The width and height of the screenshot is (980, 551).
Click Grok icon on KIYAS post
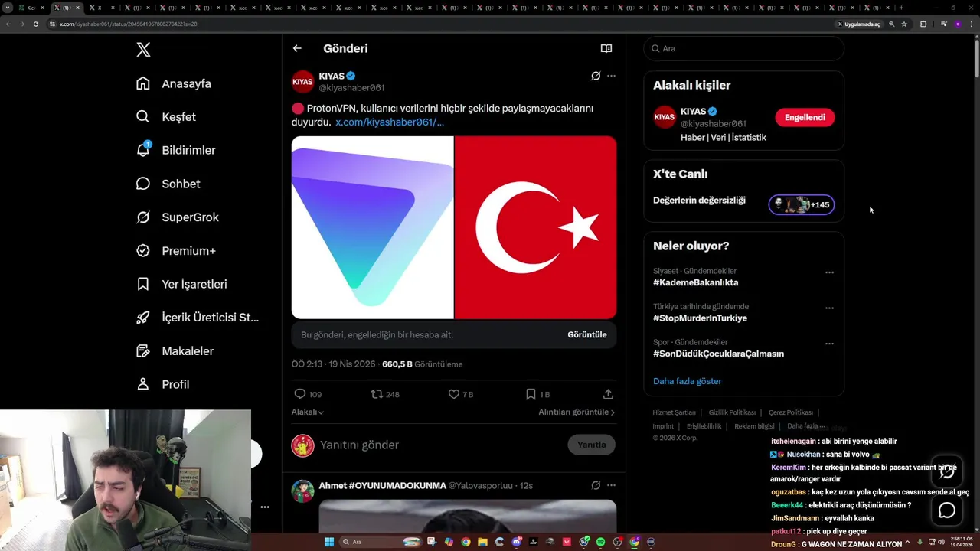[596, 76]
